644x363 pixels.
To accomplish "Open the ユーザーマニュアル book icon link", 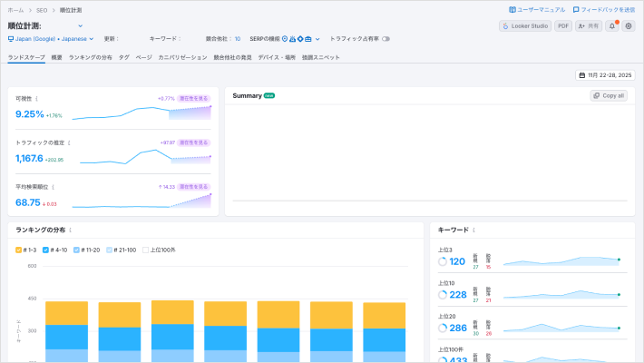I will (x=512, y=9).
